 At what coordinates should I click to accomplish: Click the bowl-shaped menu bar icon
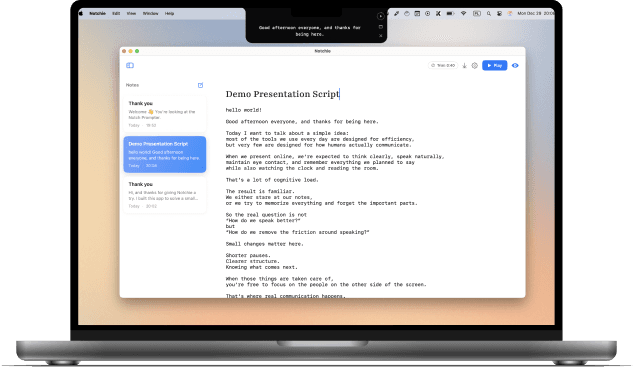[x=407, y=13]
